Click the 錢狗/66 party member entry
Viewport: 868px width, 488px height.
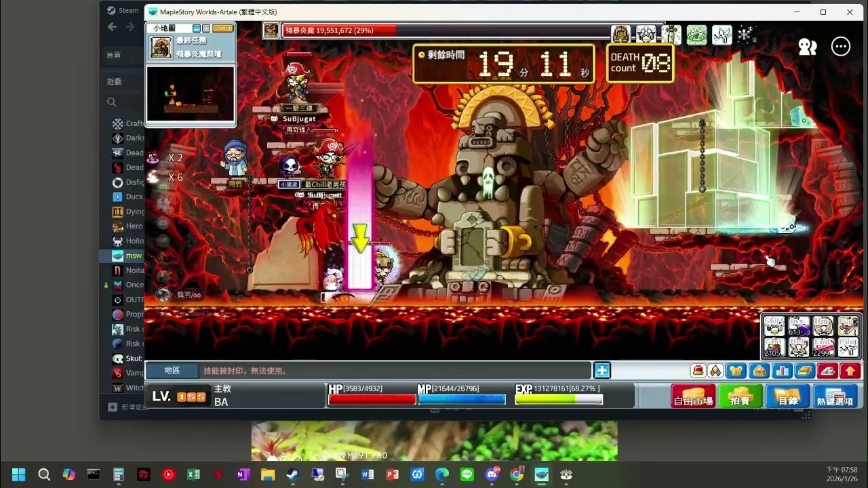pyautogui.click(x=180, y=295)
